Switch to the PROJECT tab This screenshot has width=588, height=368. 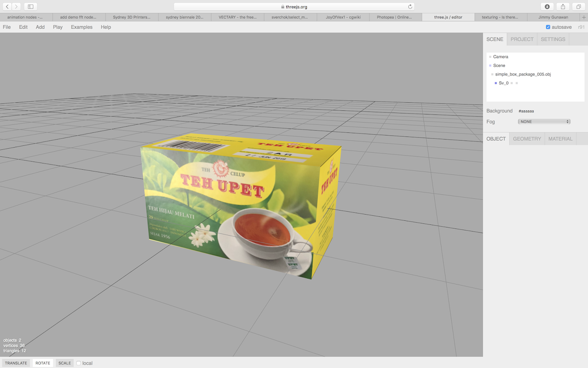[522, 39]
